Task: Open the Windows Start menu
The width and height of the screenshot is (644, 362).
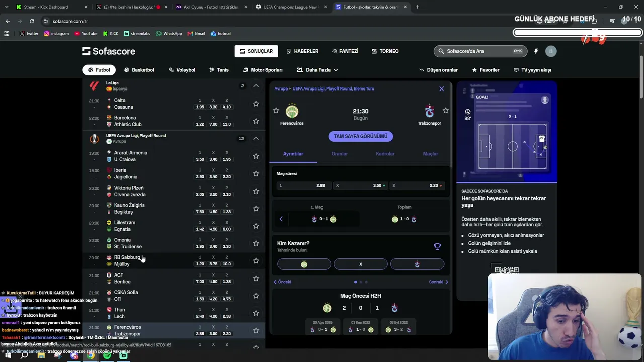Action: point(8,356)
